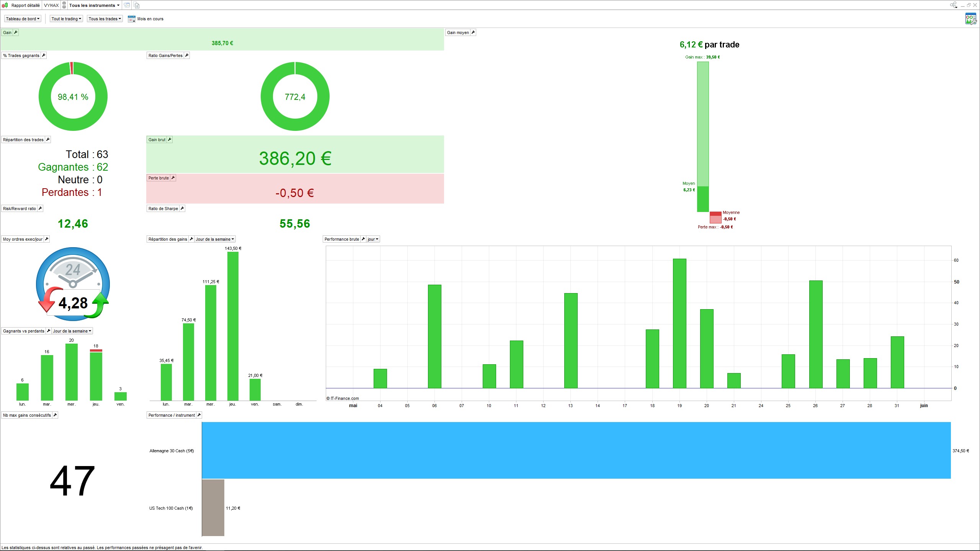Open the Tableau de bord dropdown
Viewport: 980px width, 551px height.
pos(23,19)
